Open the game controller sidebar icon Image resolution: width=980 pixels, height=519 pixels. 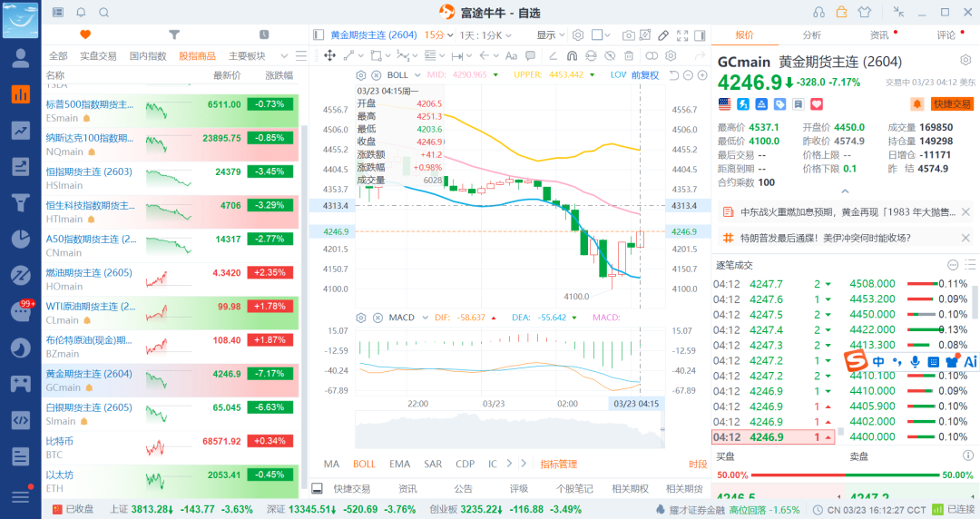[21, 383]
